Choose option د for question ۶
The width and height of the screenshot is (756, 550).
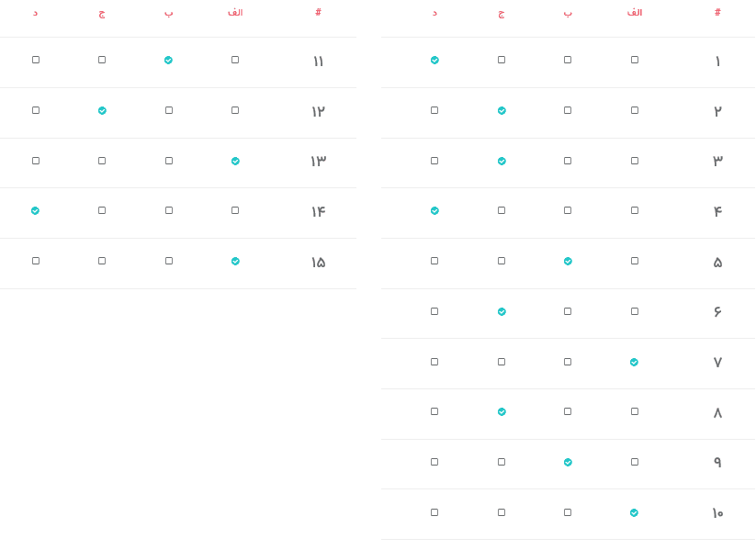click(434, 311)
